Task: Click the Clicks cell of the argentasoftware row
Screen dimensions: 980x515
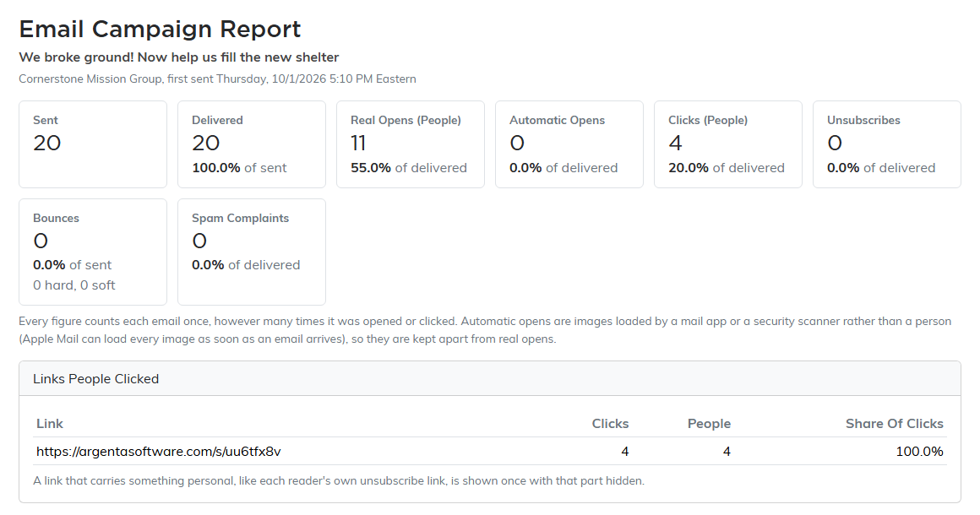Action: tap(625, 452)
